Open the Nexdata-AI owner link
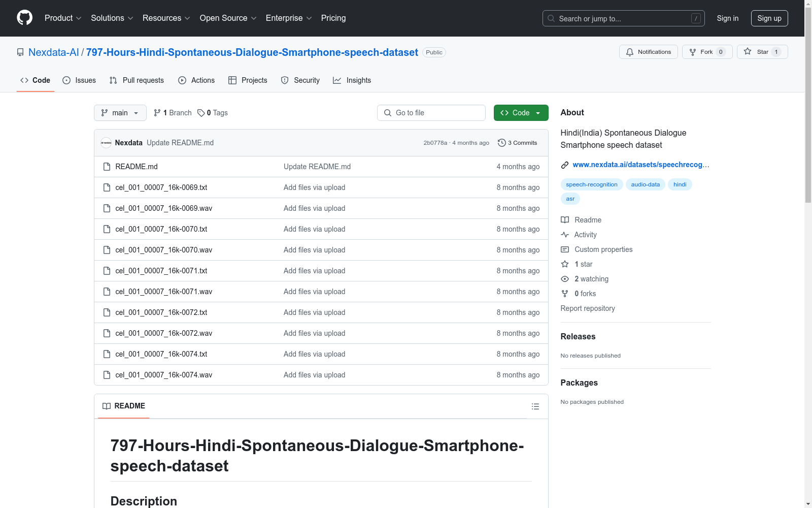 54,52
